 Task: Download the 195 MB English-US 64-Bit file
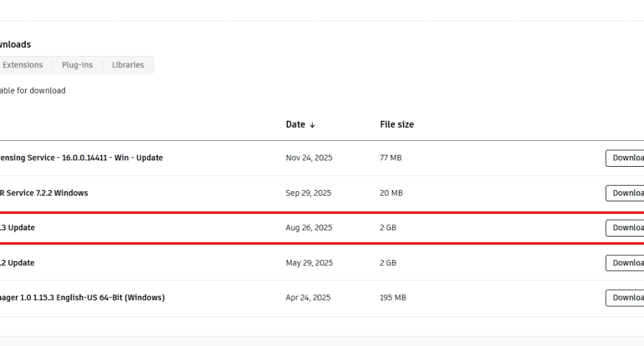[x=625, y=298]
